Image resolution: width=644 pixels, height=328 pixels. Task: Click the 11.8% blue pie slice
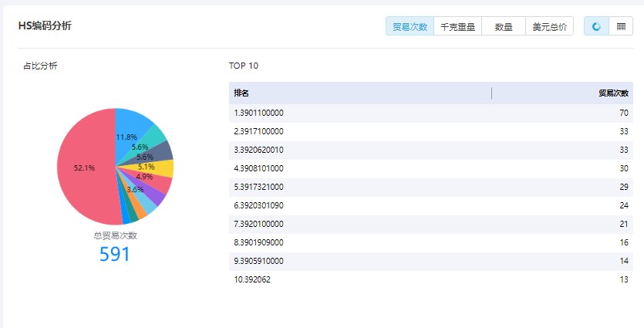point(130,130)
